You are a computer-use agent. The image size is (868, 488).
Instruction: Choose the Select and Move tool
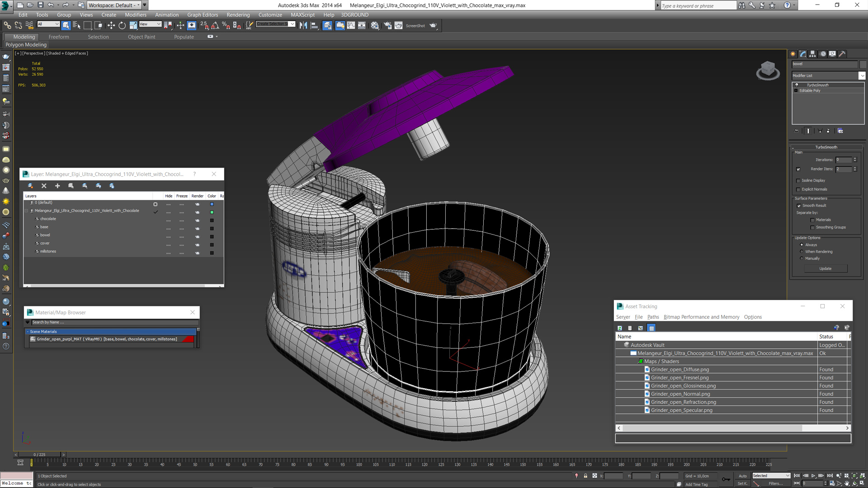111,25
